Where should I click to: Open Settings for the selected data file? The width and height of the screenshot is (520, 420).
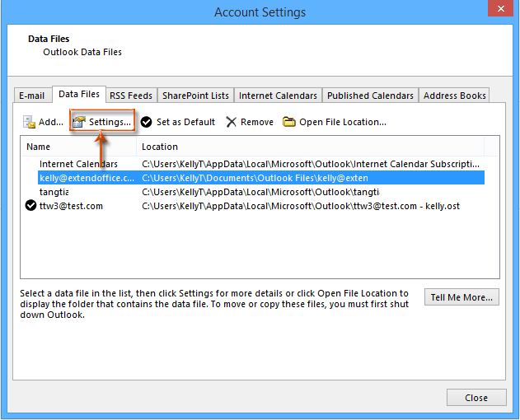coord(101,122)
